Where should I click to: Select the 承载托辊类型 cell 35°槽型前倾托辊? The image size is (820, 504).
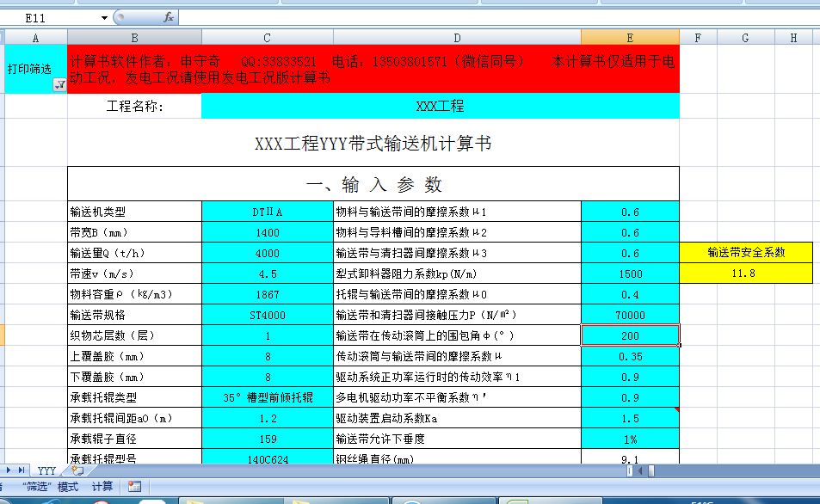tap(267, 397)
